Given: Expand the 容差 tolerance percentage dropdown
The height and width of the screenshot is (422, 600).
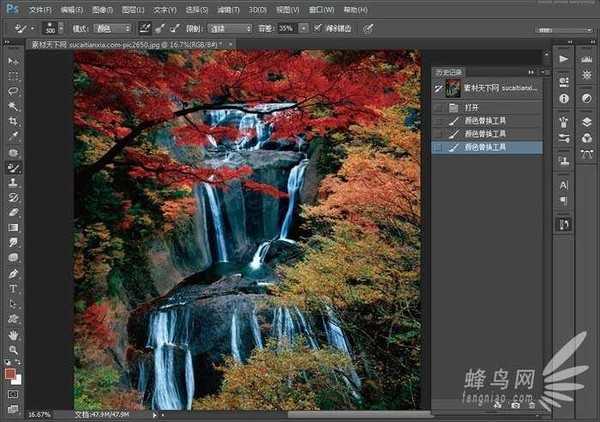Looking at the screenshot, I should coord(303,28).
